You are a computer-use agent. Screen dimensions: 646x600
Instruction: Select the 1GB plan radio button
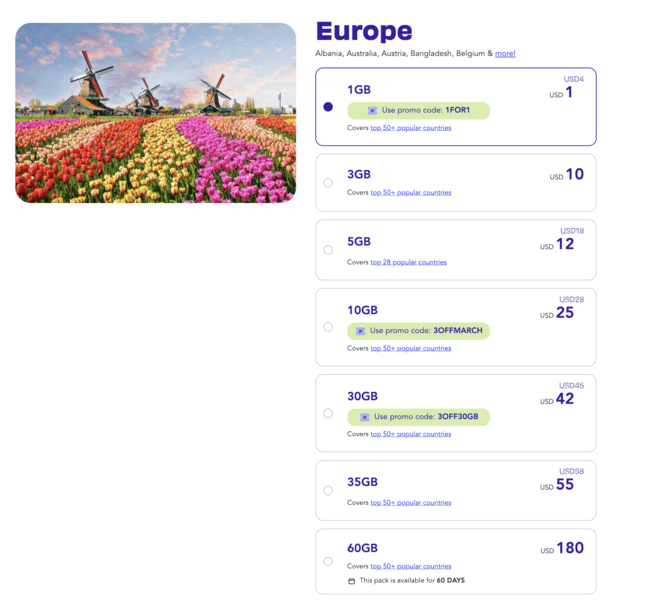(328, 107)
